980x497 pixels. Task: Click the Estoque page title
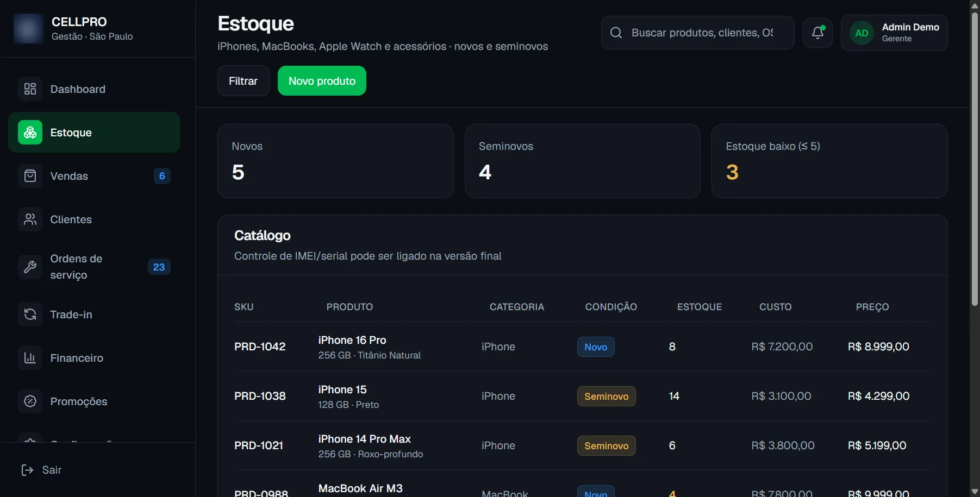click(x=255, y=23)
